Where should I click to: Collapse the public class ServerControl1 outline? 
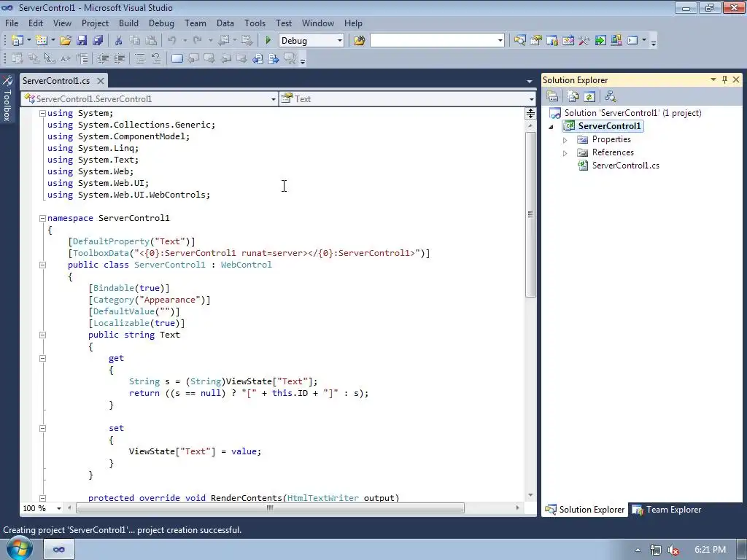tap(42, 265)
